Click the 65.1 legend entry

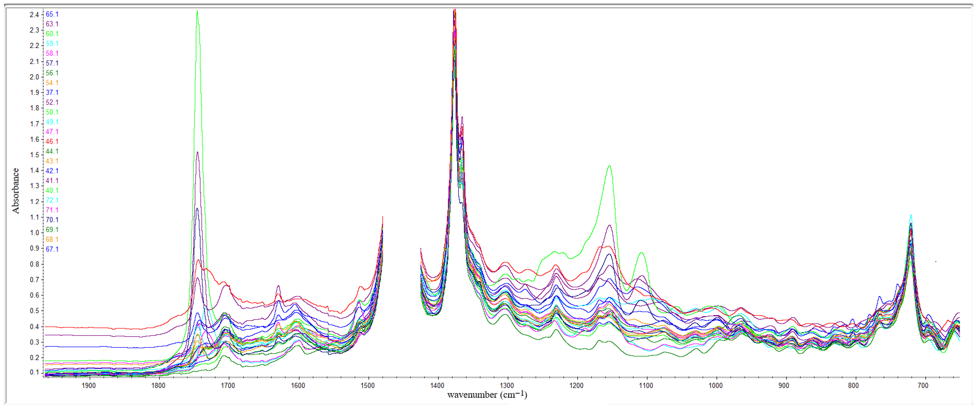click(52, 15)
